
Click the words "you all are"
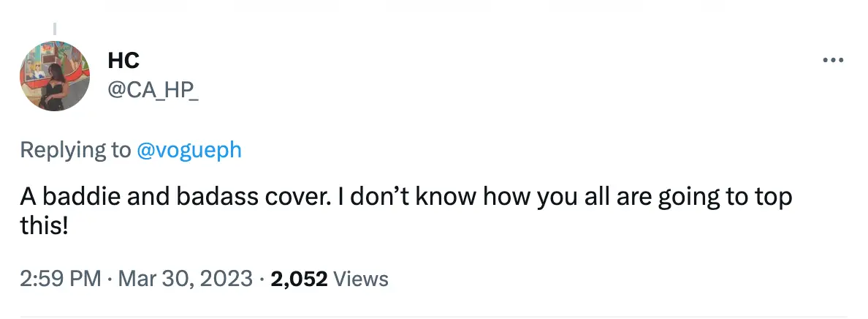[x=557, y=198]
